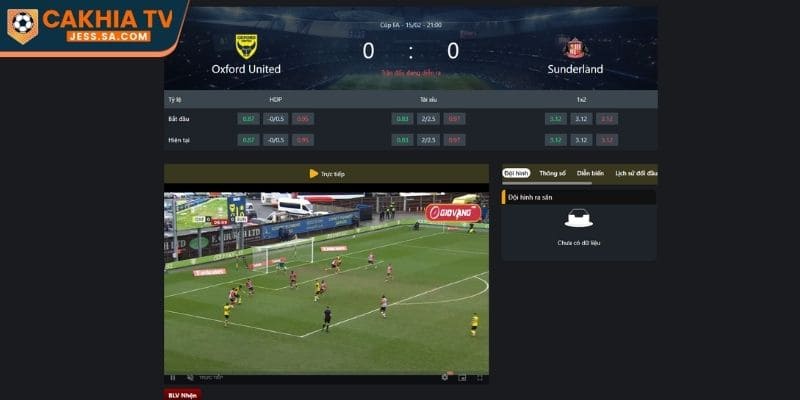Select the BLV Nhện commentator button
800x400 pixels.
pyautogui.click(x=183, y=394)
